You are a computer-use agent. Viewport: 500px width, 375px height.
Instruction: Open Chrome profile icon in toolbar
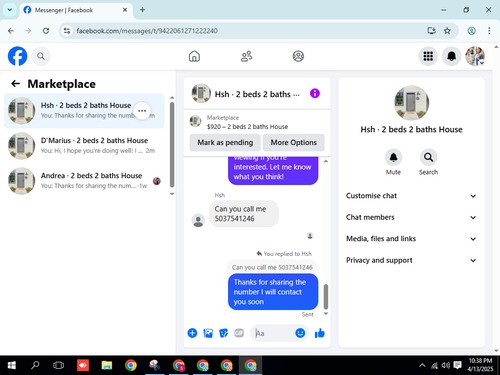[471, 31]
